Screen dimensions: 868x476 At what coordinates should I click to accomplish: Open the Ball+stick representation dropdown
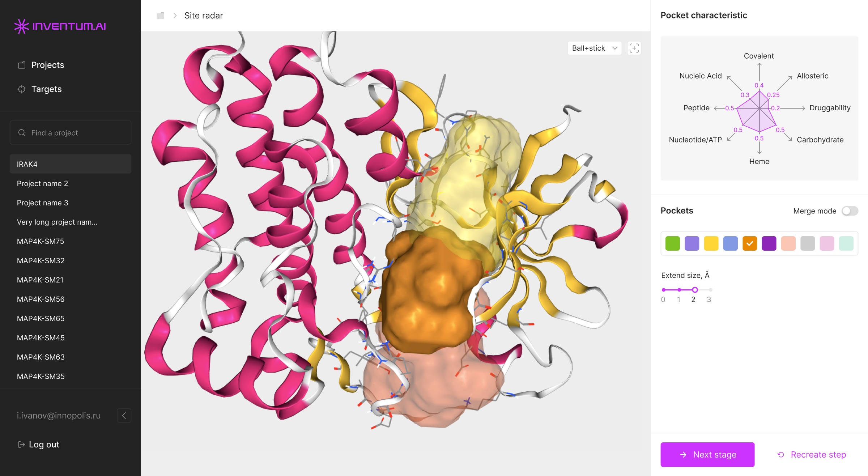point(594,48)
